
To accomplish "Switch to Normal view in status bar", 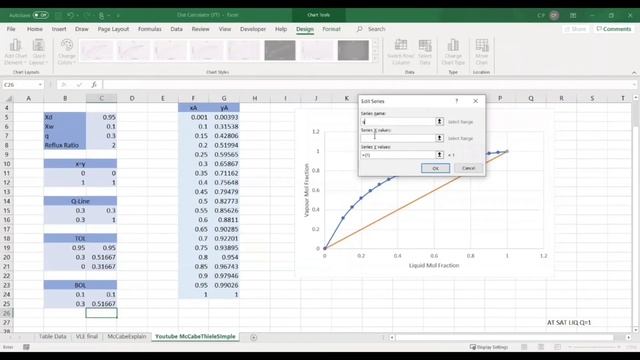I will point(524,347).
